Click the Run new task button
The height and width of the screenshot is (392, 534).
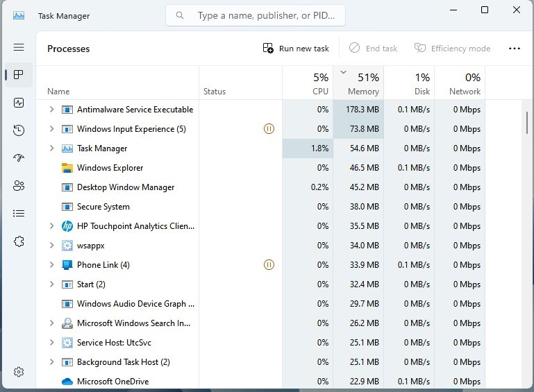(x=296, y=49)
